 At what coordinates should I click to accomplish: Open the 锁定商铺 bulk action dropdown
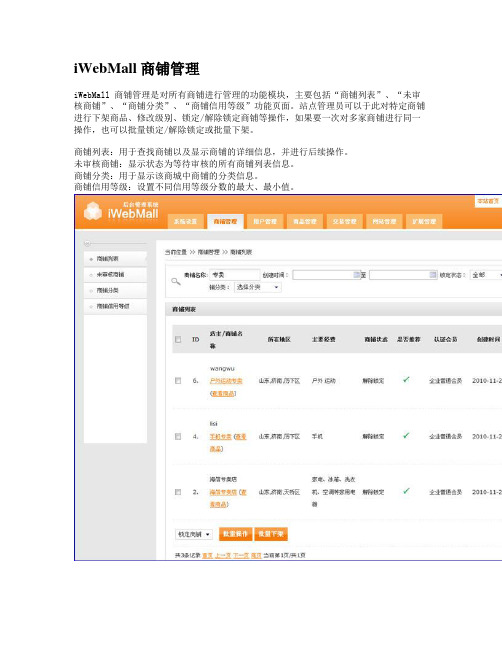(x=194, y=534)
